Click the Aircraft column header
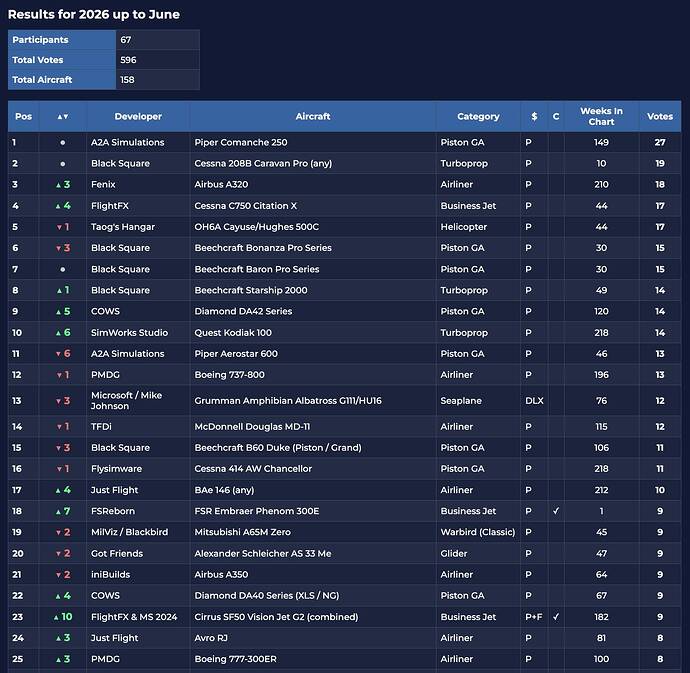690x673 pixels. (312, 117)
